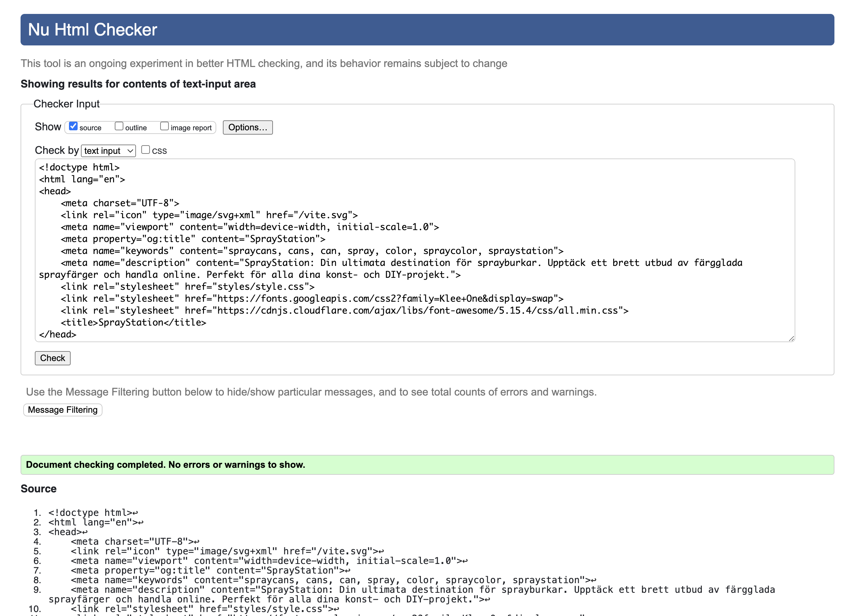Click source line 7 og:title meta
Image resolution: width=853 pixels, height=616 pixels.
tap(211, 571)
